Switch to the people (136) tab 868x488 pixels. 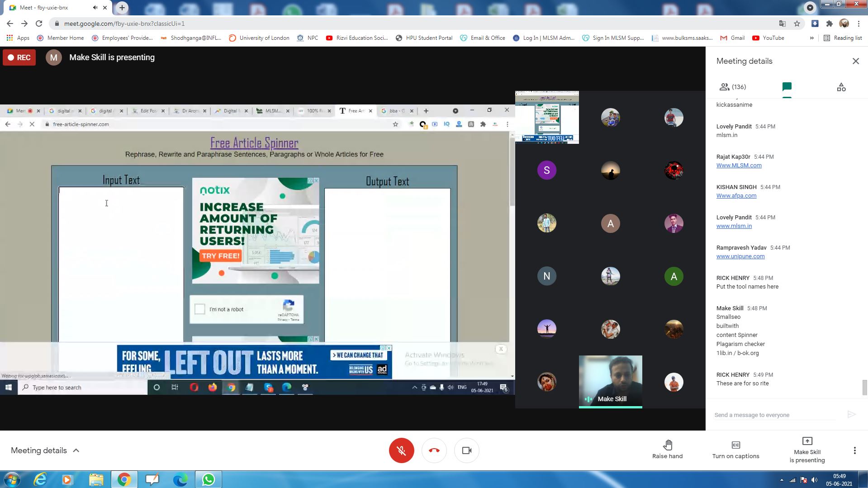tap(733, 87)
